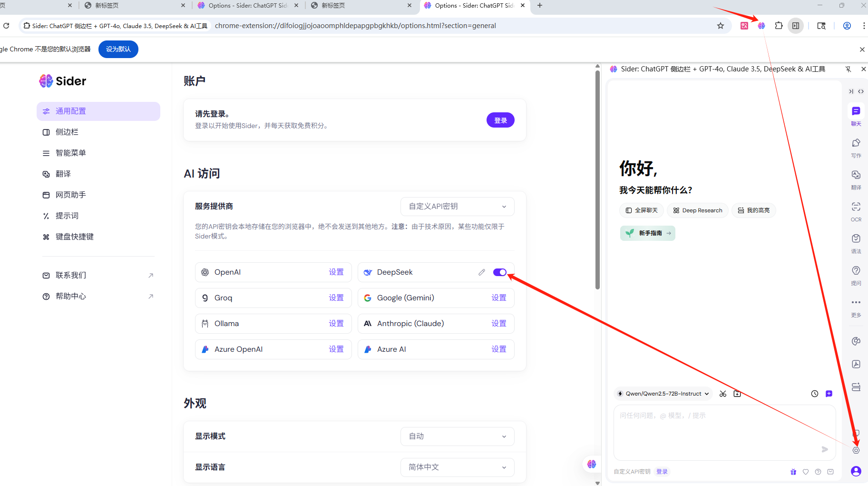Click the scissors screenshot icon
Viewport: 868px width, 486px height.
click(723, 394)
